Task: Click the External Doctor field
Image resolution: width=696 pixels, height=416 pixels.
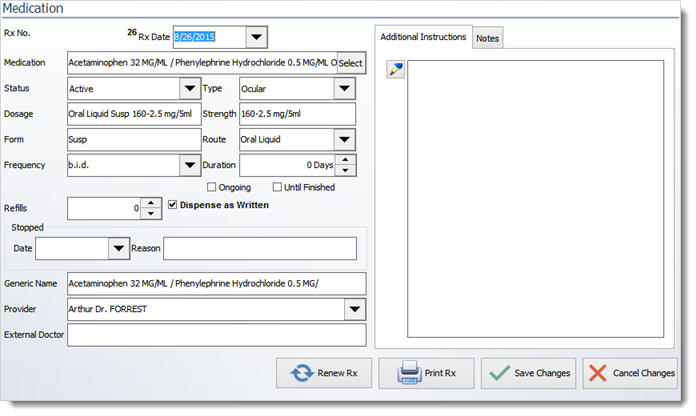Action: (x=217, y=335)
